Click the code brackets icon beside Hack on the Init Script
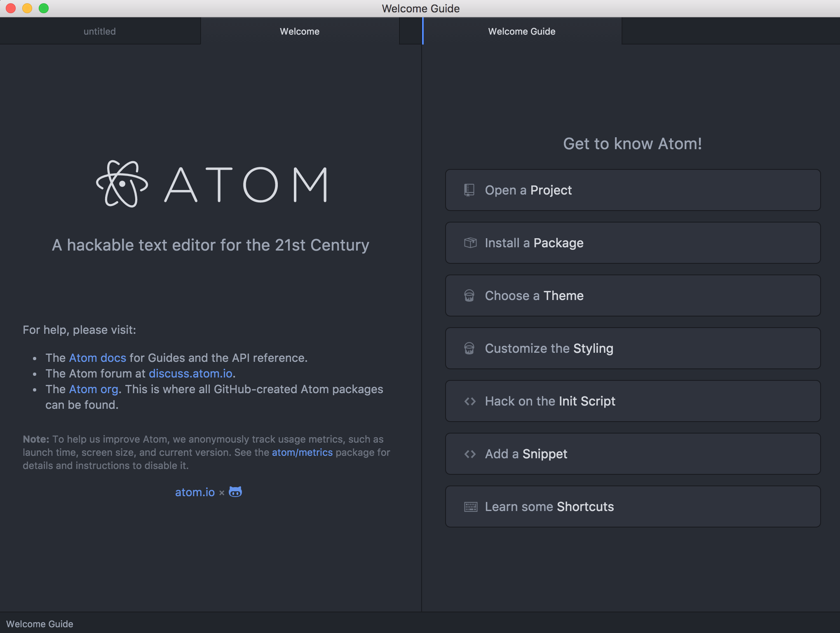 coord(470,401)
